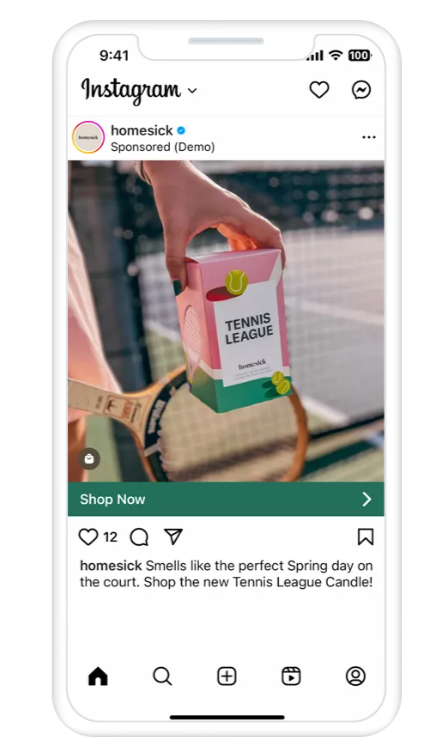Click homesick username in the caption
The image size is (432, 742).
pos(111,565)
